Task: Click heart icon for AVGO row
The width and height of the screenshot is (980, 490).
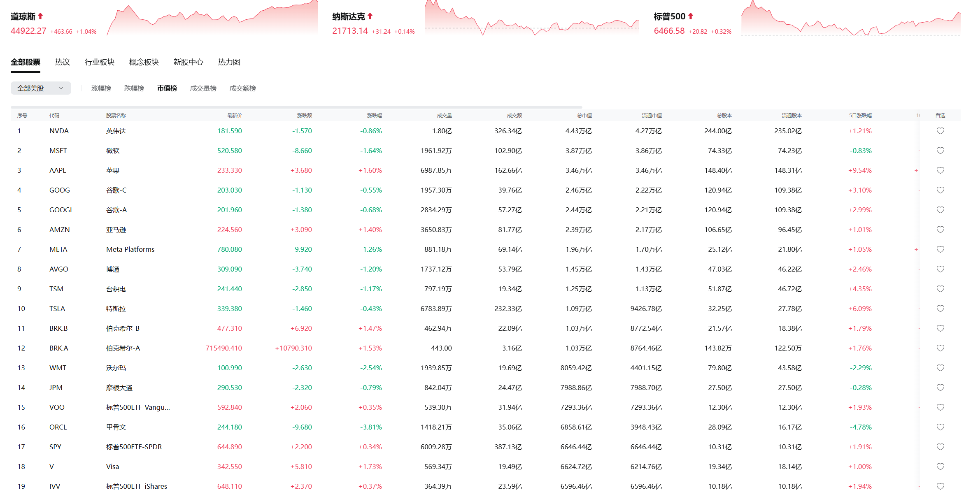Action: point(940,269)
